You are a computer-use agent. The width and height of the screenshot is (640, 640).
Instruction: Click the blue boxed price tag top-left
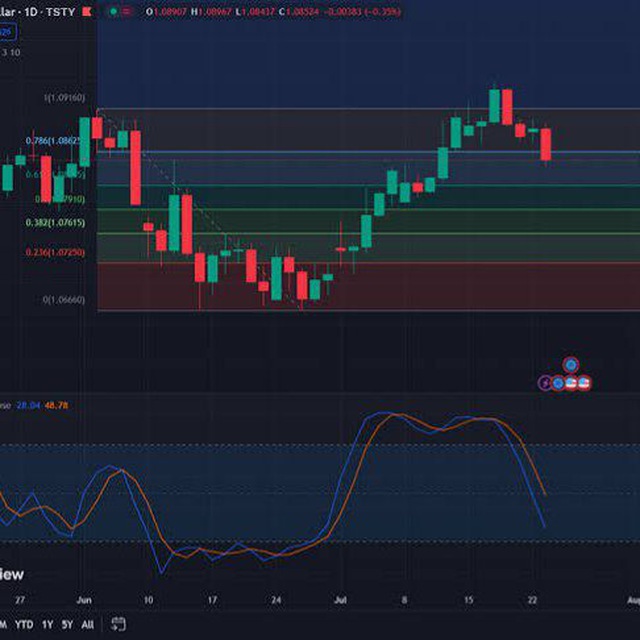pyautogui.click(x=8, y=32)
